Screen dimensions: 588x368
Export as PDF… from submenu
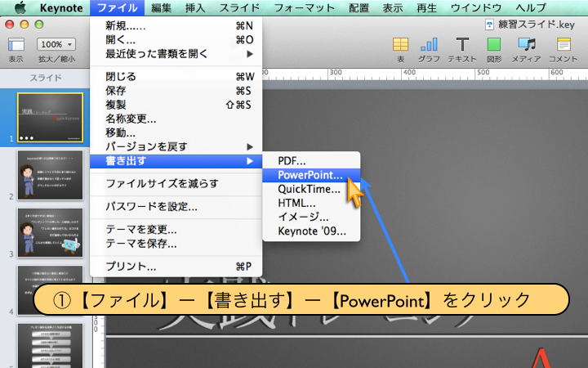(x=311, y=161)
